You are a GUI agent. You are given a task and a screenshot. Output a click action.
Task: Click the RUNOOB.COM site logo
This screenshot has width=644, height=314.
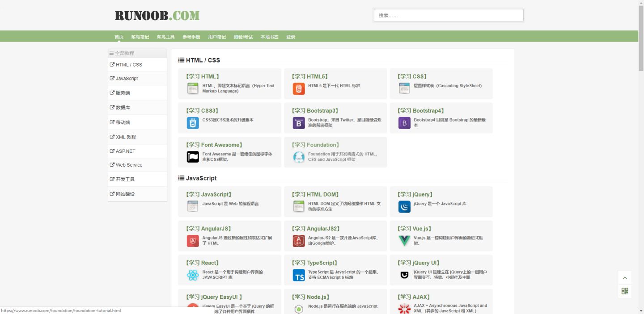tap(157, 16)
